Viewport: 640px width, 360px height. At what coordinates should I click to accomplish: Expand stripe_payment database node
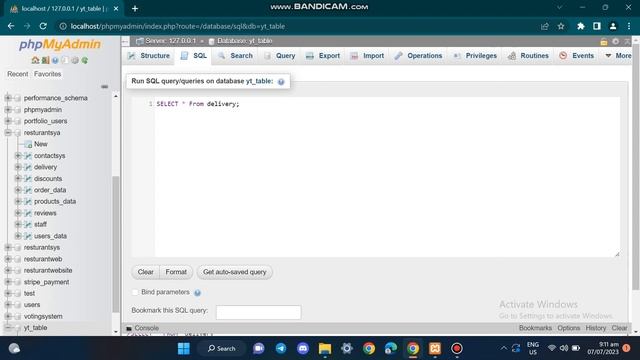(x=8, y=282)
